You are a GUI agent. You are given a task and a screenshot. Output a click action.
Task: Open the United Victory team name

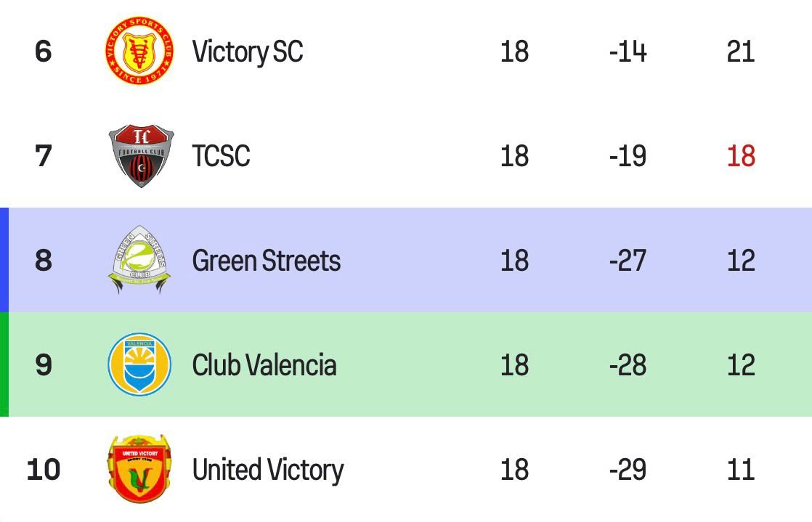(267, 470)
